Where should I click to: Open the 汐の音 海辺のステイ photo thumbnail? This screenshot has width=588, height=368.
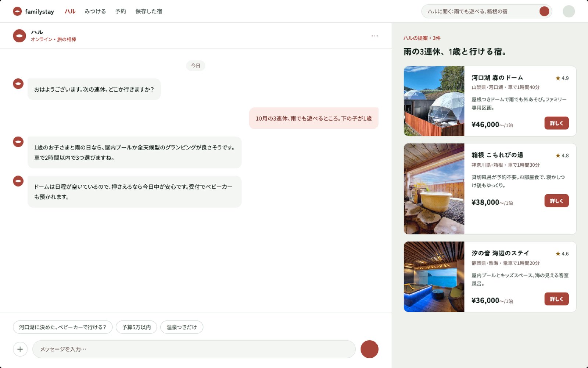coord(434,277)
